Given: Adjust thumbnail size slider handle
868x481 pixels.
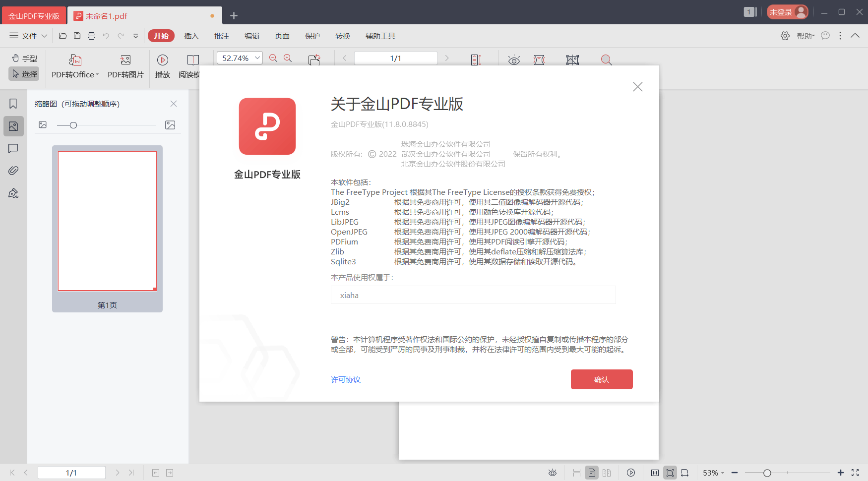Looking at the screenshot, I should (73, 125).
